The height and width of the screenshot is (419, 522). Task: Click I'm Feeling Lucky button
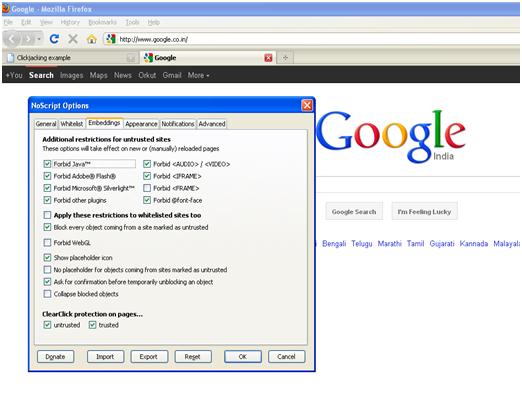click(x=424, y=211)
